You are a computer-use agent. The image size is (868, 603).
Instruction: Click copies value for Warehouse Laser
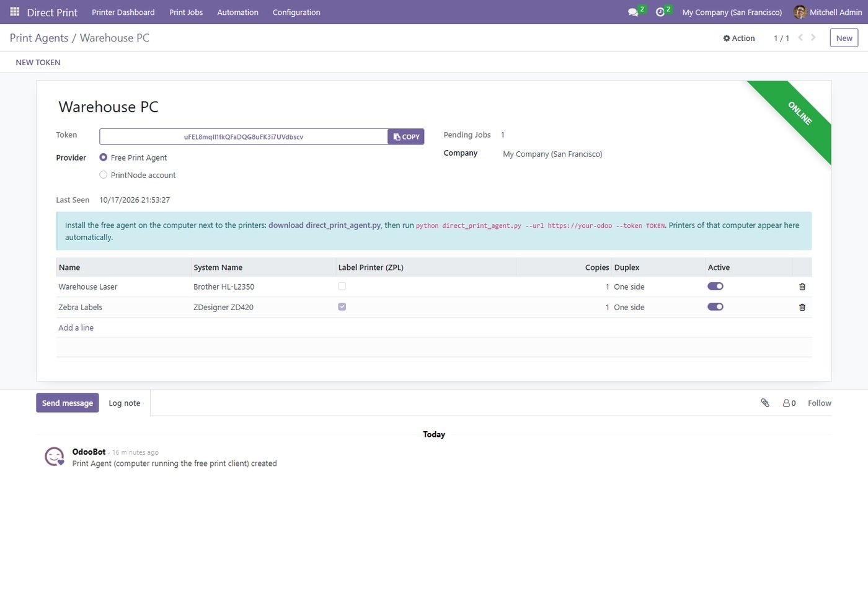[x=564, y=287]
